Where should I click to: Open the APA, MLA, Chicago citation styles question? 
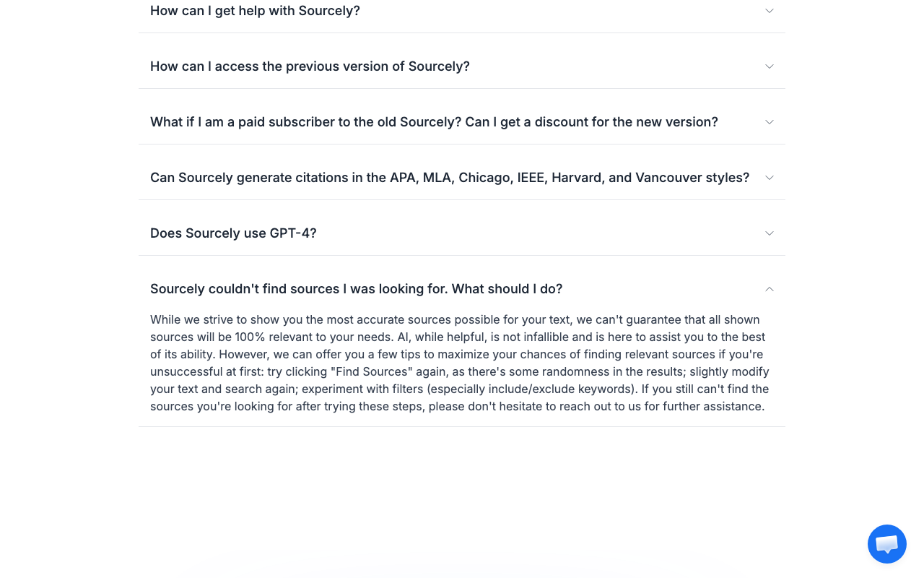462,178
